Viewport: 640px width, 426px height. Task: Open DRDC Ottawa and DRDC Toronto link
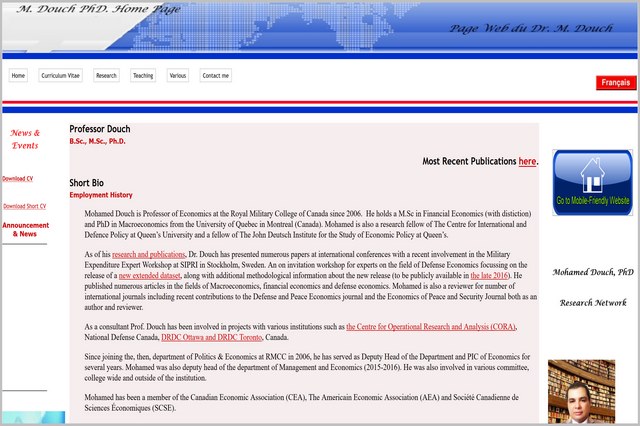coord(211,337)
